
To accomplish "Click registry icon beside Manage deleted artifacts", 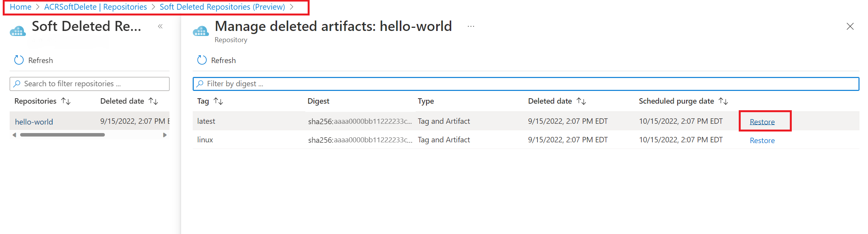I will point(201,31).
